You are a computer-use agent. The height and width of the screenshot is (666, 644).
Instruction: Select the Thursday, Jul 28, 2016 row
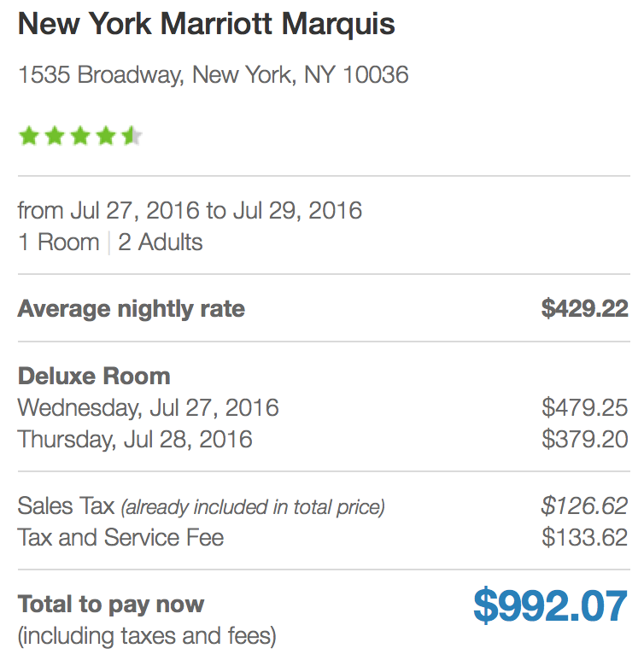click(323, 439)
